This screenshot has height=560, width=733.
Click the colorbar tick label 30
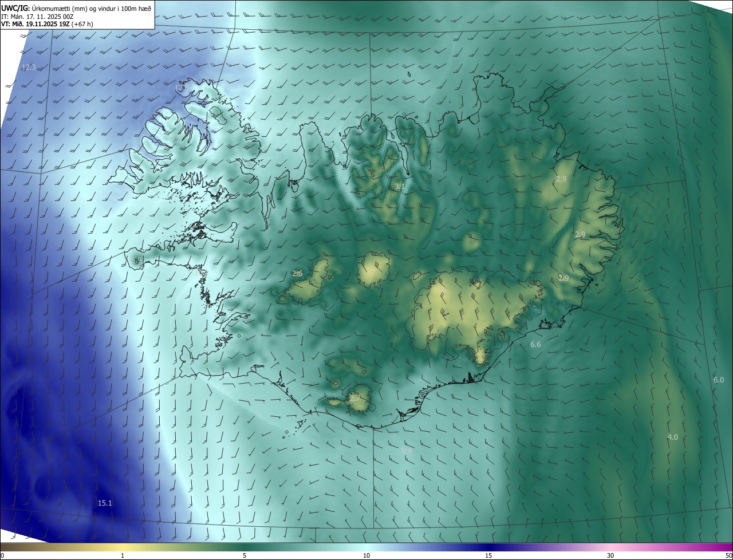coord(610,556)
